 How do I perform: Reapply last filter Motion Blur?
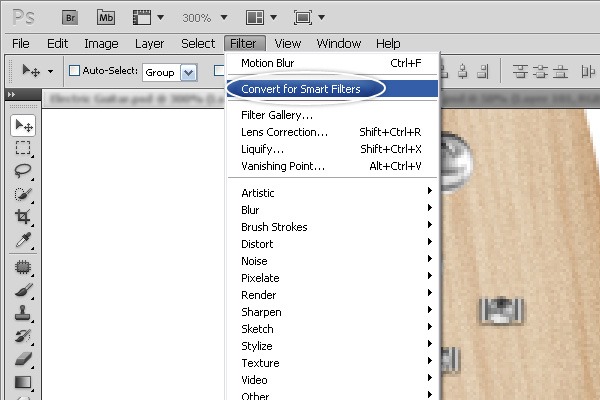point(332,63)
